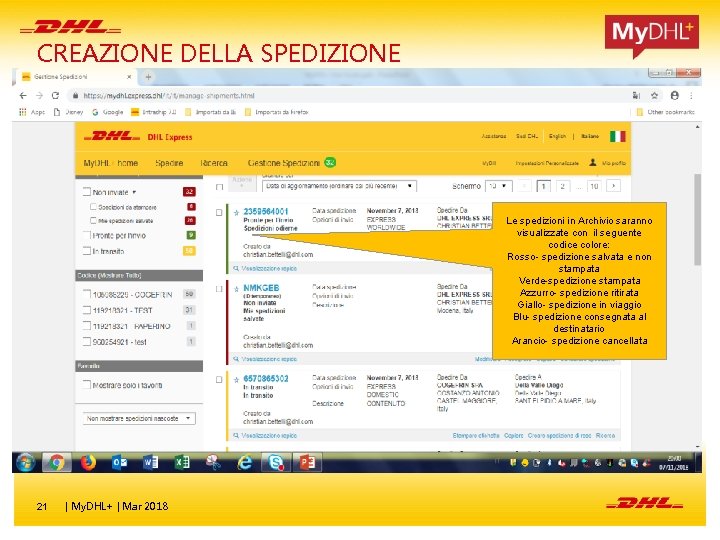Open the Apps bookmarks shortcut
Screen dimensions: 720x540
[x=32, y=112]
